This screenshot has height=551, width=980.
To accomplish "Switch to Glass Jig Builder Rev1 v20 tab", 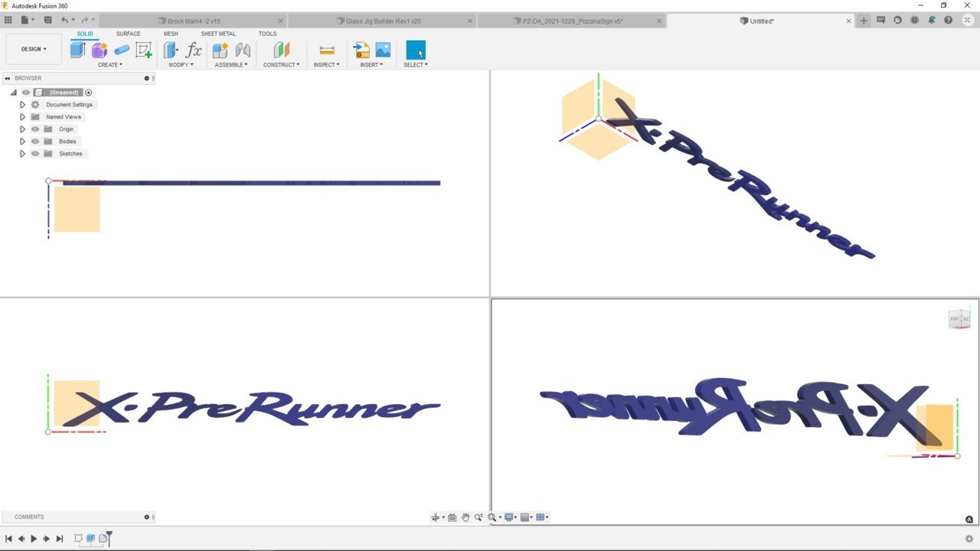I will click(383, 21).
